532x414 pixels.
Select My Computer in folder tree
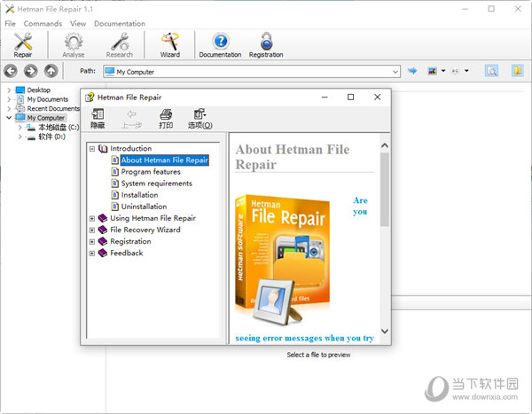click(x=46, y=118)
